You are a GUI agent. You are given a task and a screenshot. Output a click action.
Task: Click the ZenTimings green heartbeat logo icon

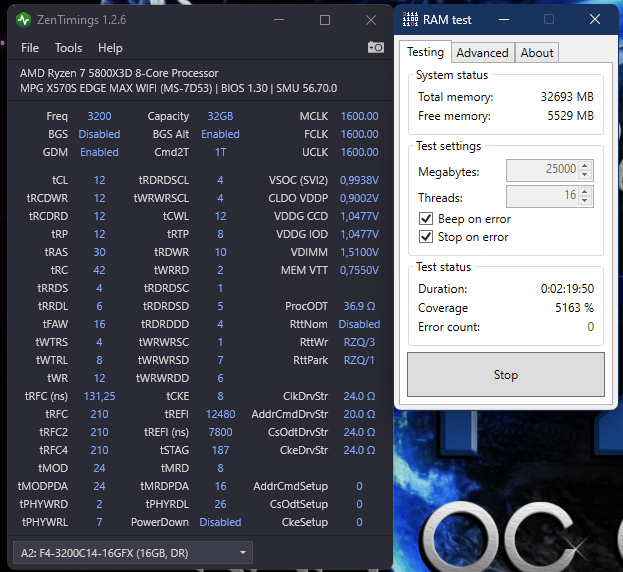pyautogui.click(x=23, y=20)
